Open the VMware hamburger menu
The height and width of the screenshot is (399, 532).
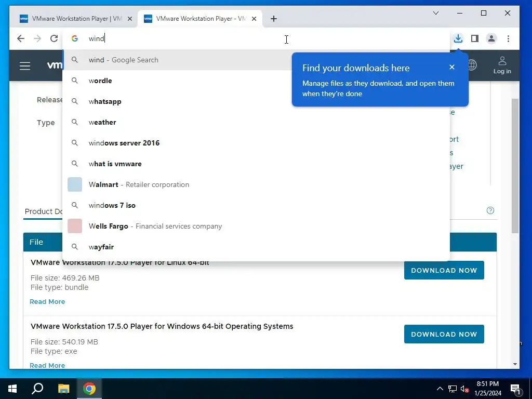25,65
